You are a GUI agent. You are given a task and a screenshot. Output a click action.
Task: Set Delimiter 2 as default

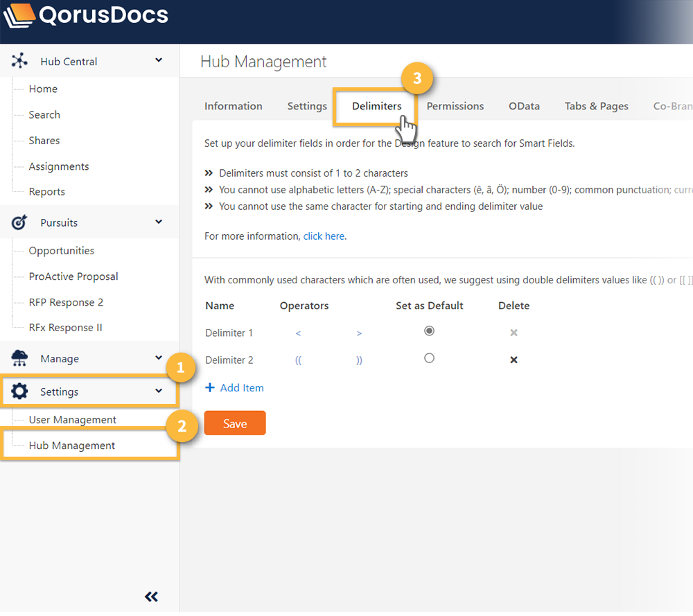coord(429,358)
